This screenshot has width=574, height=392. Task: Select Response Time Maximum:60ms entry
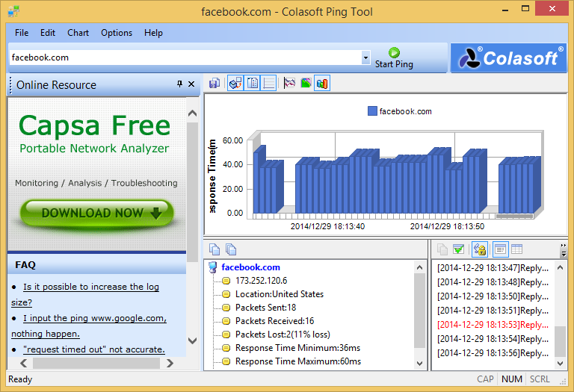coord(298,361)
